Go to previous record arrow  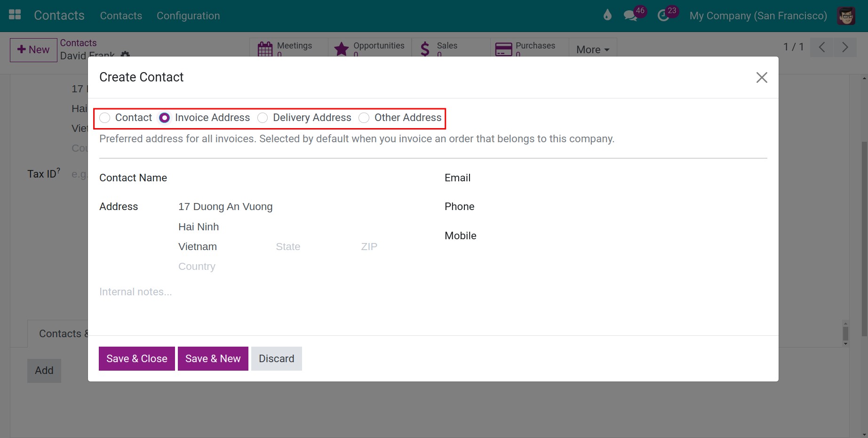822,47
